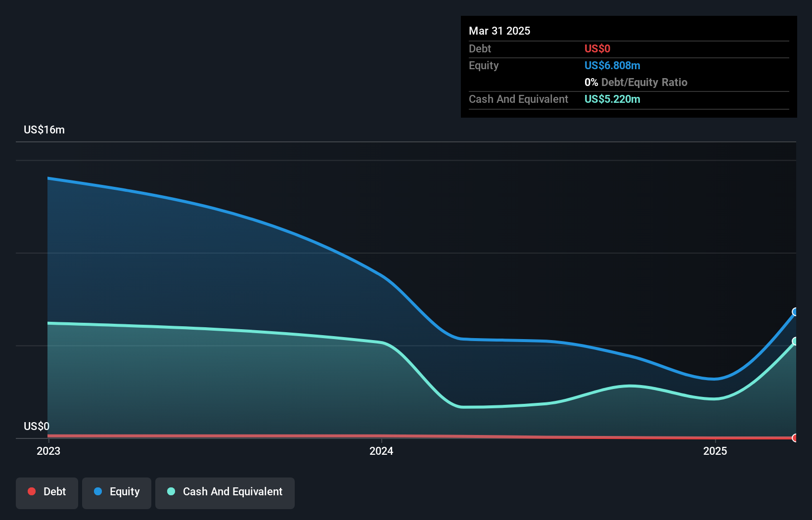The width and height of the screenshot is (812, 520).
Task: Select the red Debt endpoint marker
Action: [795, 438]
